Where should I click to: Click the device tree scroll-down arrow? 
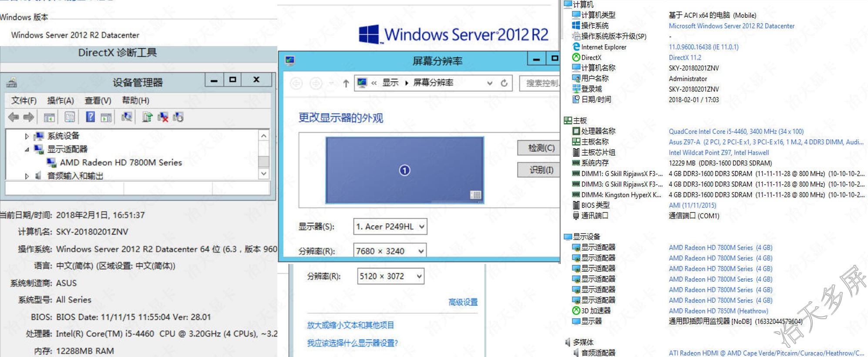pyautogui.click(x=263, y=173)
